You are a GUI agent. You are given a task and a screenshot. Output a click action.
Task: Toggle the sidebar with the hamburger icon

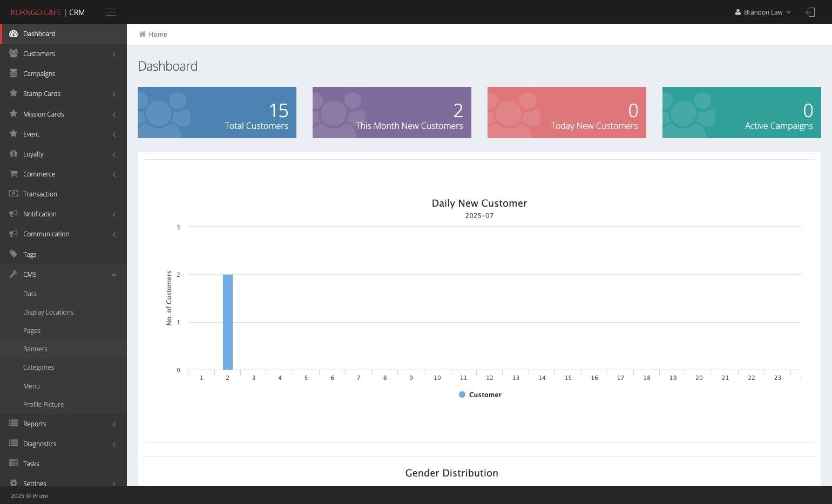[111, 12]
